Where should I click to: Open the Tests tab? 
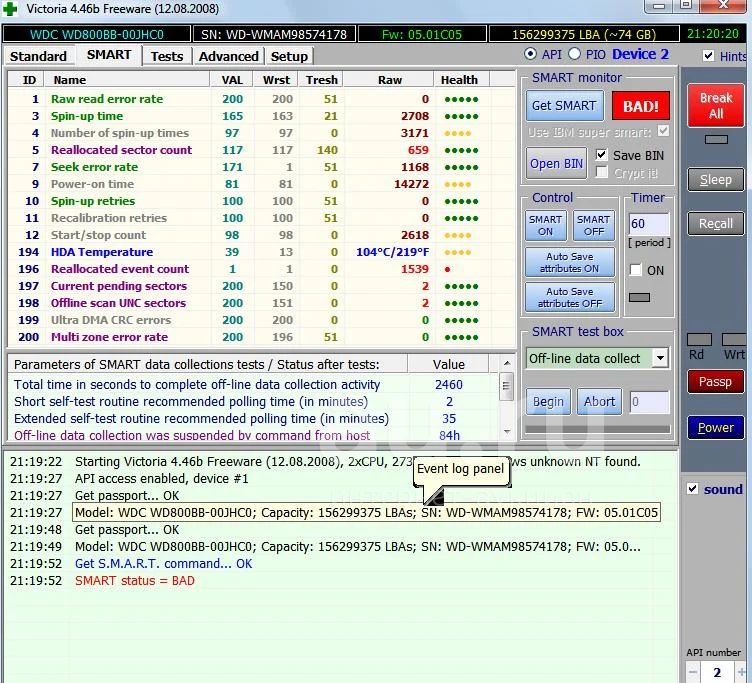click(167, 57)
